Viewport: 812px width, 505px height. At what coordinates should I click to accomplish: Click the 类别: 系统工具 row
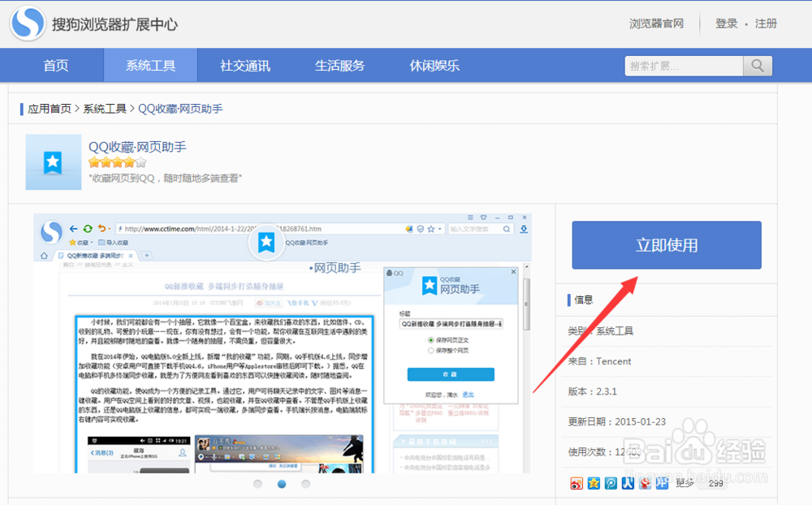pos(667,331)
